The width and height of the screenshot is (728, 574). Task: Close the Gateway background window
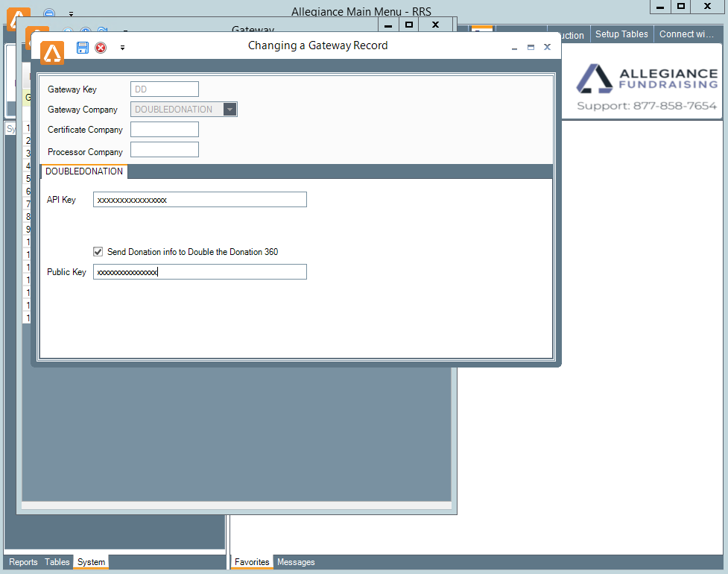[435, 25]
